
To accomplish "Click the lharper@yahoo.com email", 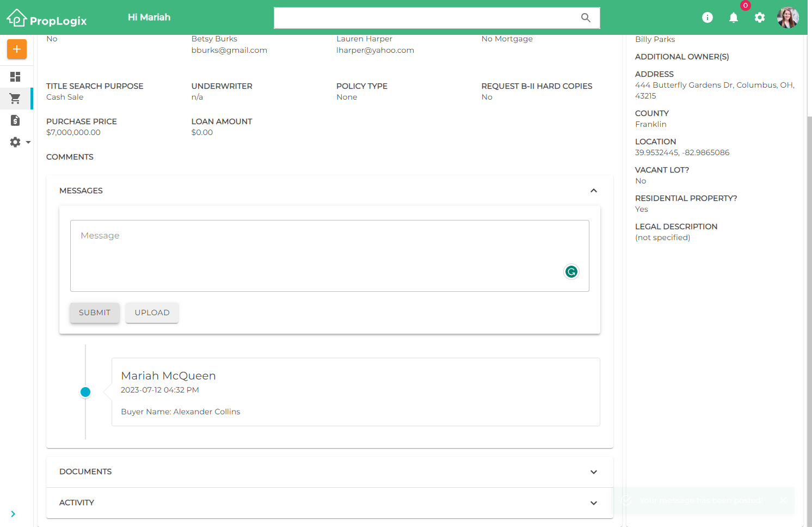I will coord(375,50).
